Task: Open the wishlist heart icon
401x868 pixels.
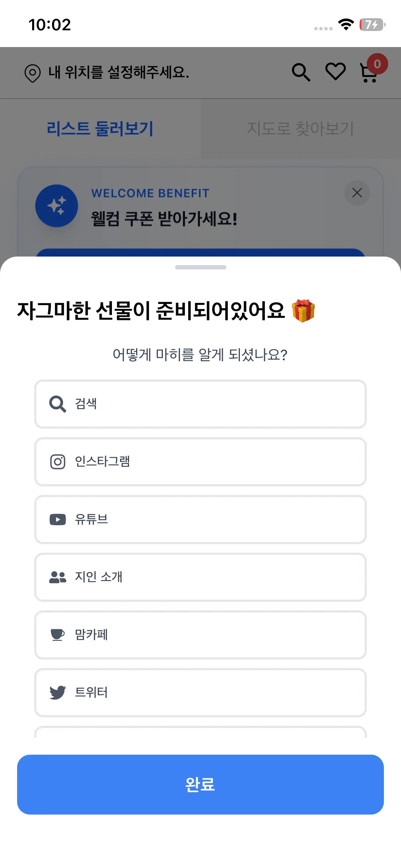Action: click(x=335, y=72)
